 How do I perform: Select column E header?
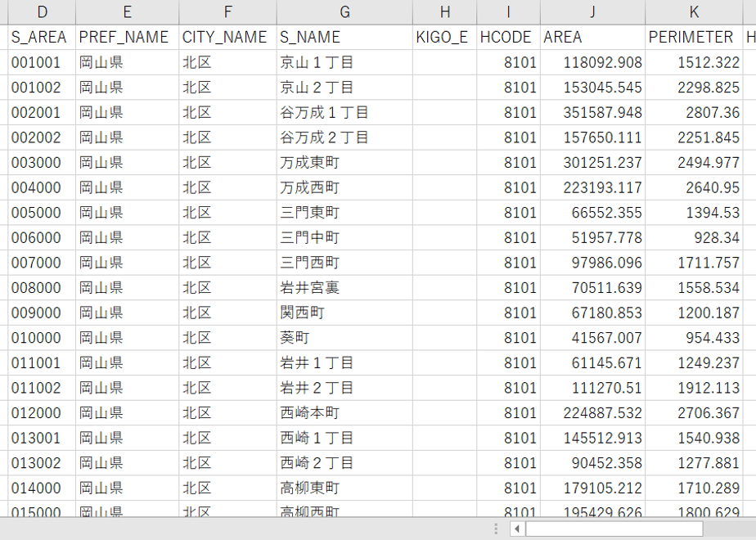pos(128,12)
